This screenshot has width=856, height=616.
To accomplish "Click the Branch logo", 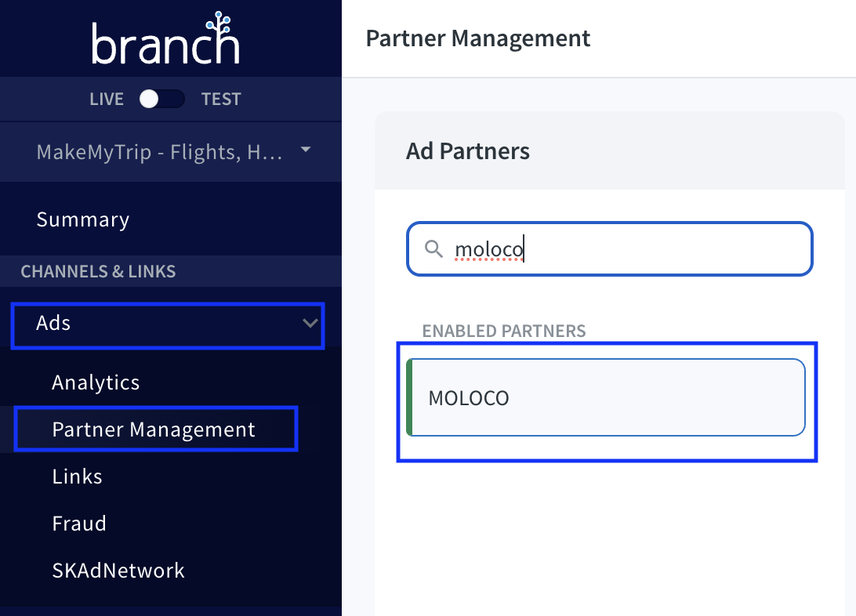I will pos(165,40).
